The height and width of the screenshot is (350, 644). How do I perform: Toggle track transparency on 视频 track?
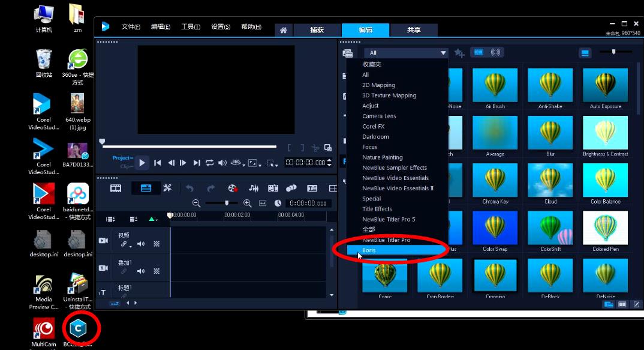(x=157, y=244)
